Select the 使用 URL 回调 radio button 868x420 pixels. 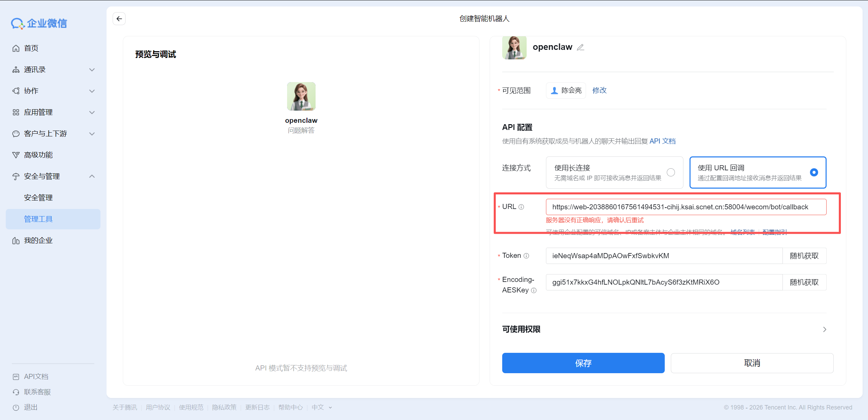click(813, 172)
